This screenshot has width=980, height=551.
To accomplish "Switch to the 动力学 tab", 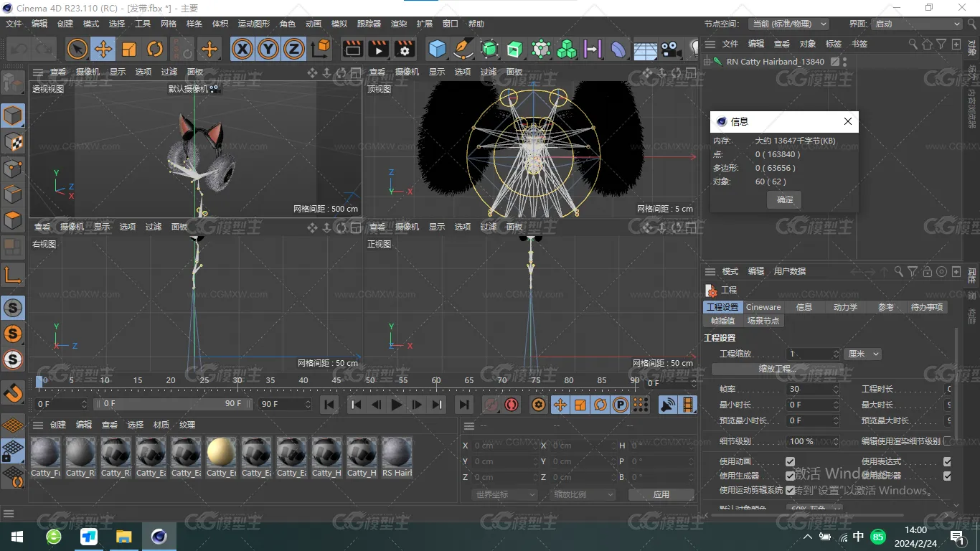I will [x=845, y=307].
